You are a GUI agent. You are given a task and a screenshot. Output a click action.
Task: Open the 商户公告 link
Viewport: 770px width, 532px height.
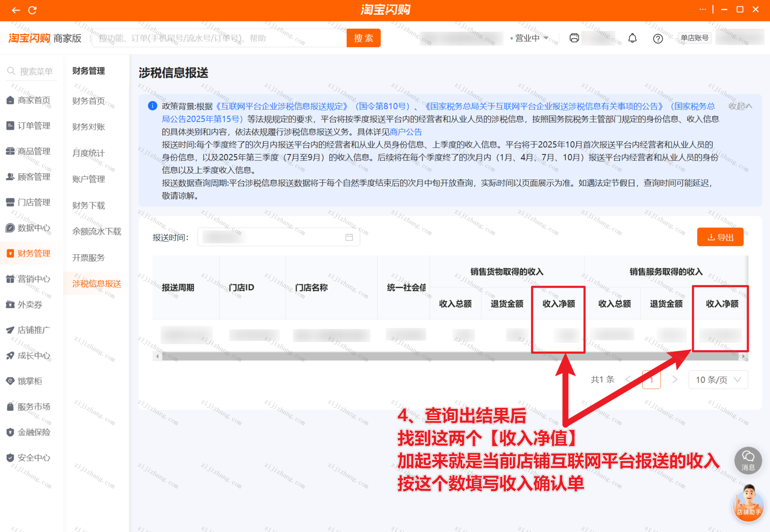(406, 132)
